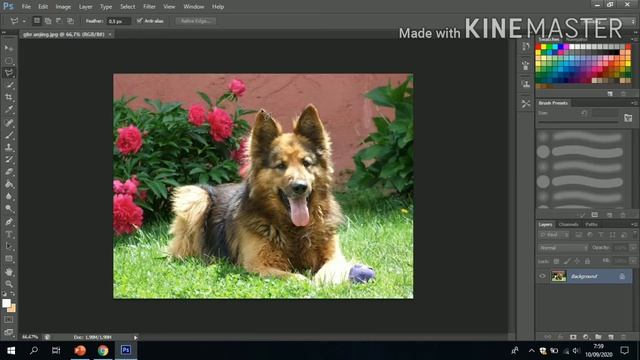The height and width of the screenshot is (360, 640).
Task: Open Windows taskbar search
Action: coord(34,351)
